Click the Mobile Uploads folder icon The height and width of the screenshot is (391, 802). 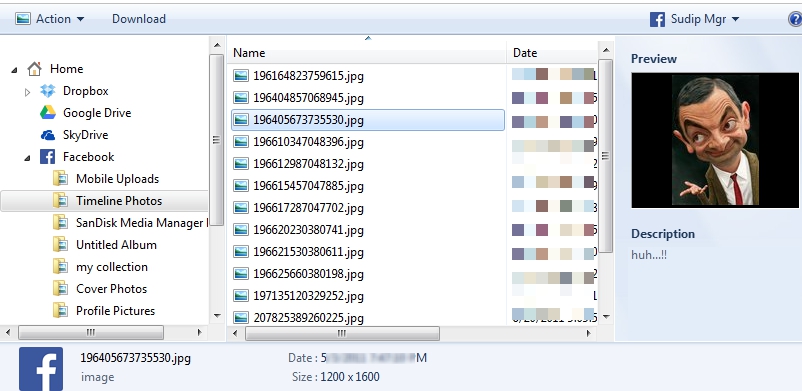tap(60, 179)
